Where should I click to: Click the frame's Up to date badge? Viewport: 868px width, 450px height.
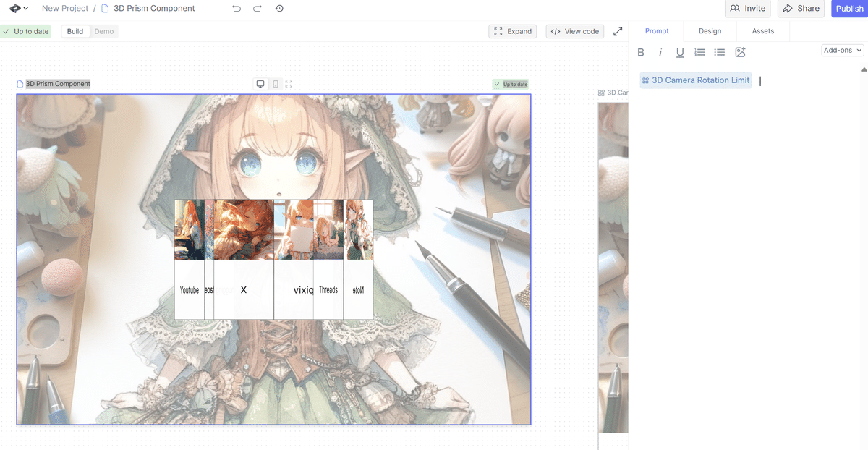511,84
